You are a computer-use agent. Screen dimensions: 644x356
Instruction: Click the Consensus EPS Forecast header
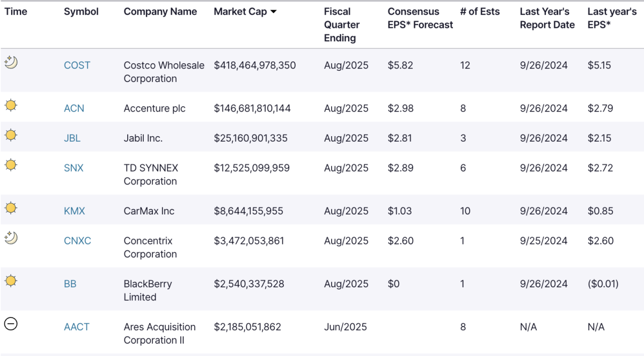pyautogui.click(x=420, y=18)
